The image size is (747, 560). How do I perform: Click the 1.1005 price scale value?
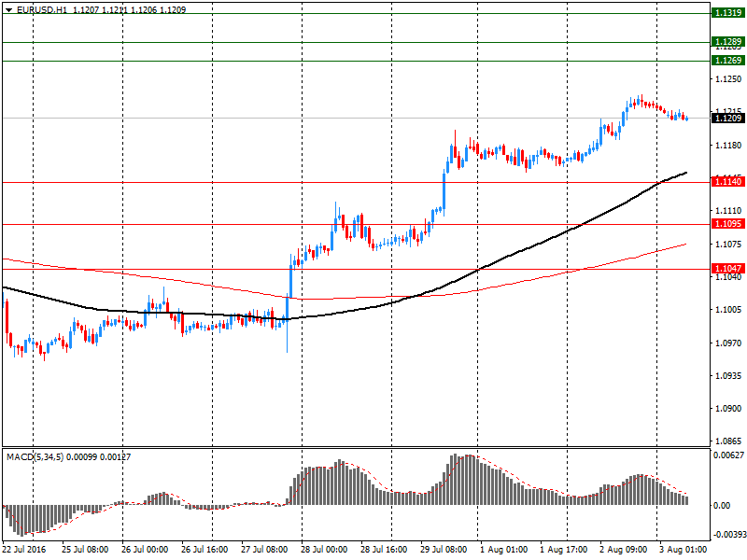point(728,310)
